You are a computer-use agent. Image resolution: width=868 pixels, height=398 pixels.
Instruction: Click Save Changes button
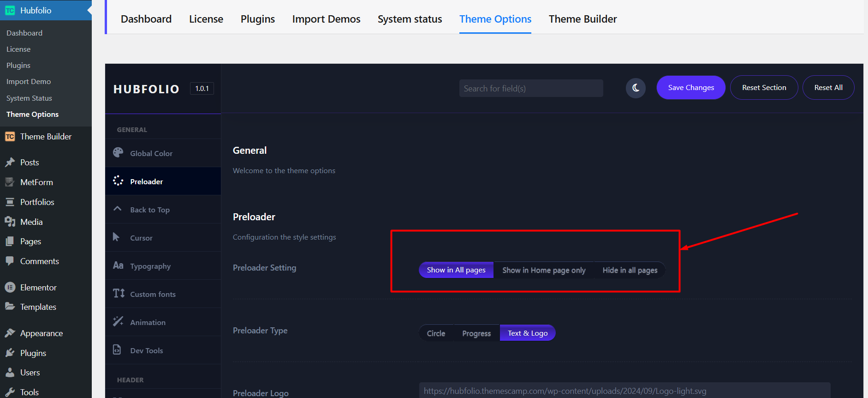(x=691, y=87)
